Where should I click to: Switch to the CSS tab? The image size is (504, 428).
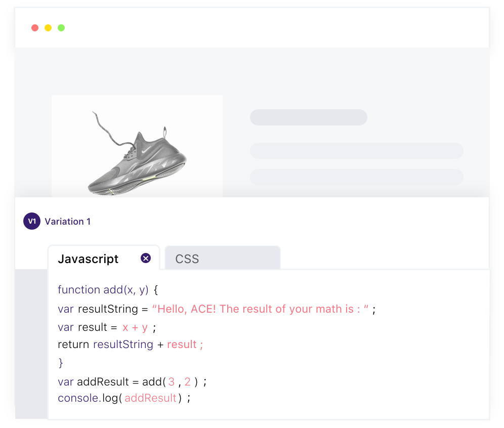tap(223, 258)
